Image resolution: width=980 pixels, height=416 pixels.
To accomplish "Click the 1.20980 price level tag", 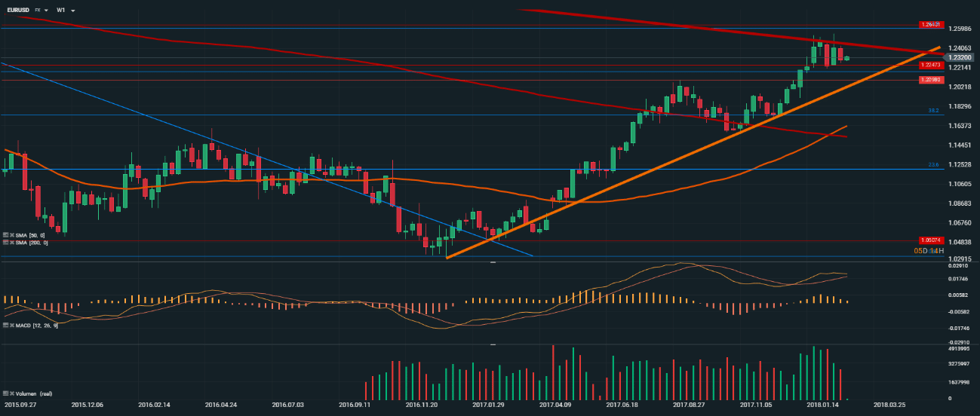I will pyautogui.click(x=930, y=80).
